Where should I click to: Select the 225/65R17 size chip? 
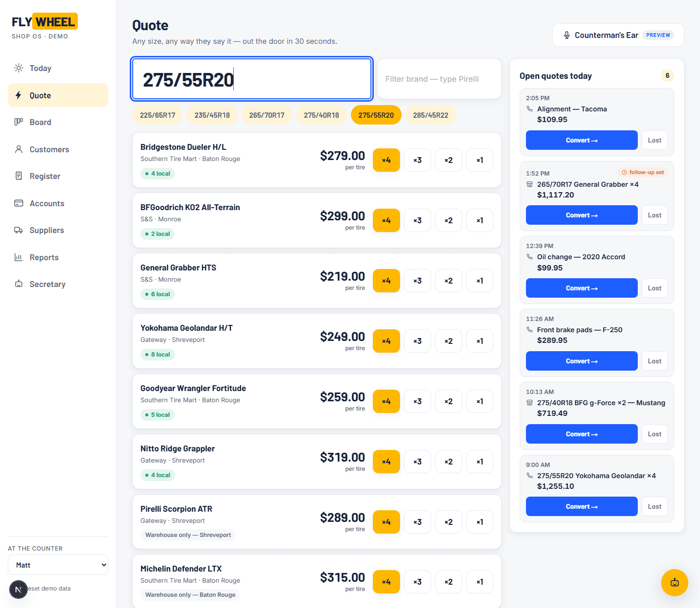(x=157, y=115)
